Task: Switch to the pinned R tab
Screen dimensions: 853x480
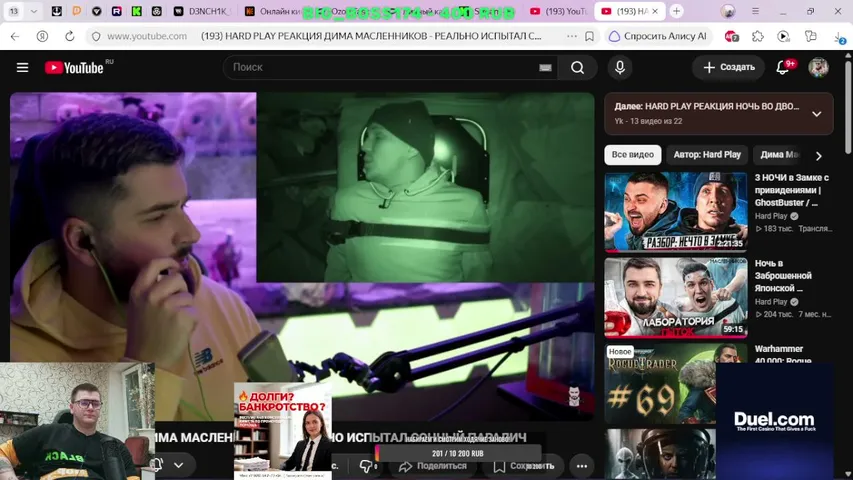Action: click(x=116, y=11)
